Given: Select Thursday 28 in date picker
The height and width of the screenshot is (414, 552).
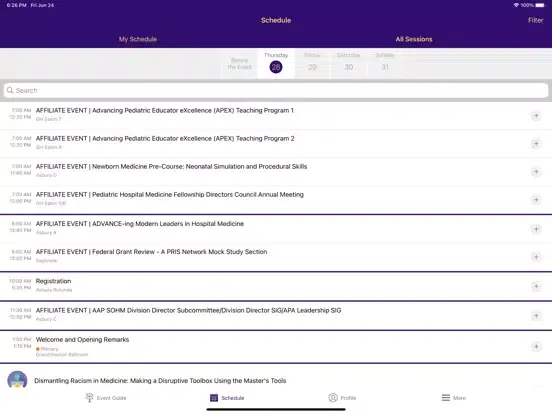Looking at the screenshot, I should (276, 63).
